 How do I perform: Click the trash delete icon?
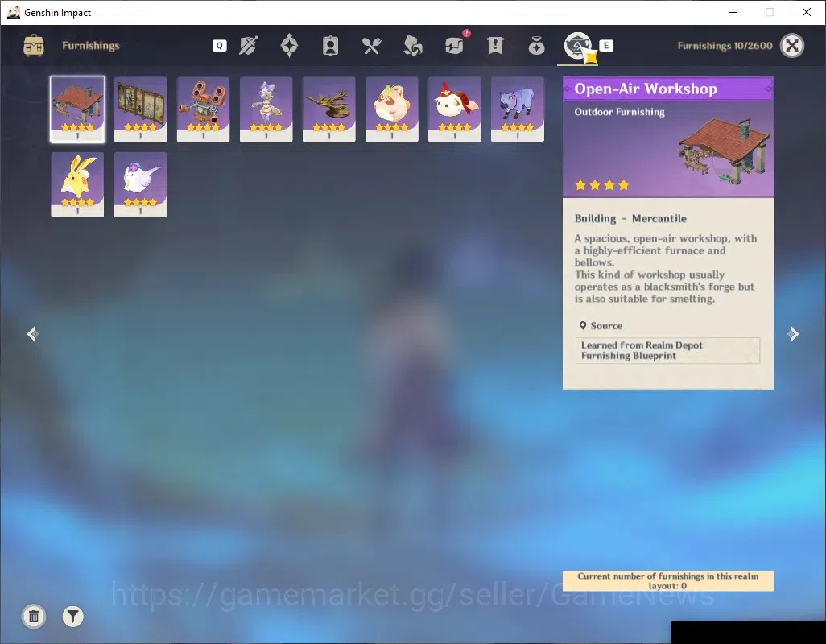pyautogui.click(x=34, y=617)
